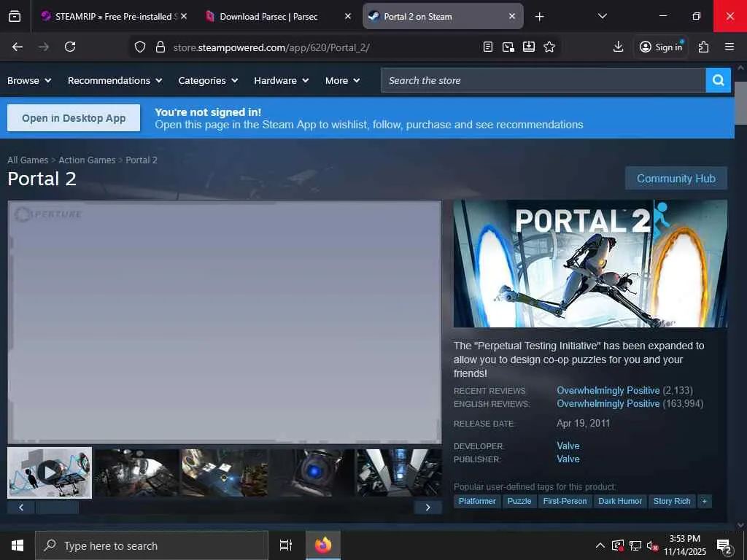This screenshot has height=560, width=747.
Task: Open the Community Hub
Action: [676, 178]
